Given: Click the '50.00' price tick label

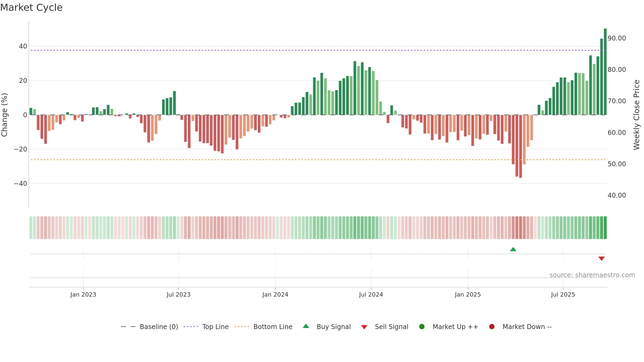Looking at the screenshot, I should pyautogui.click(x=617, y=164).
